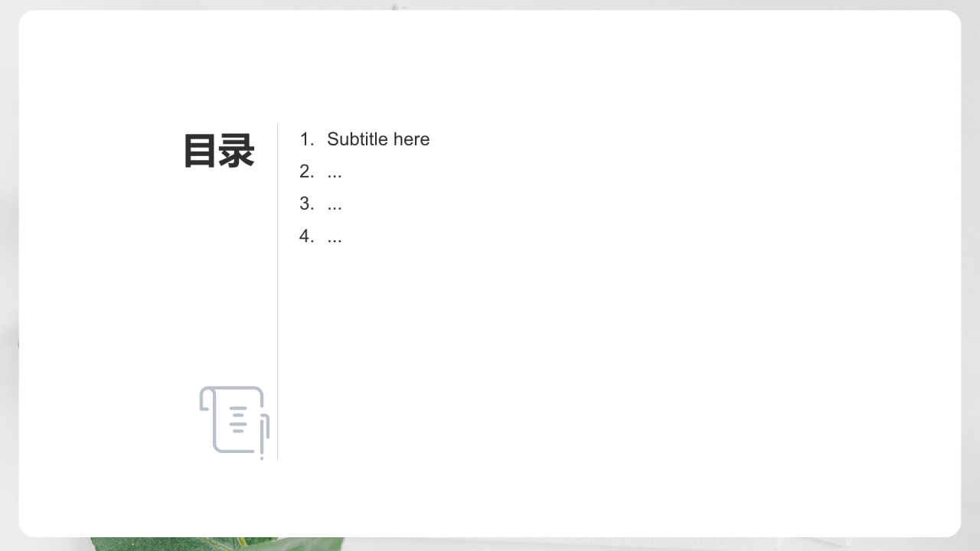Image resolution: width=980 pixels, height=551 pixels.
Task: Click the character 录 in the heading
Action: tap(237, 151)
